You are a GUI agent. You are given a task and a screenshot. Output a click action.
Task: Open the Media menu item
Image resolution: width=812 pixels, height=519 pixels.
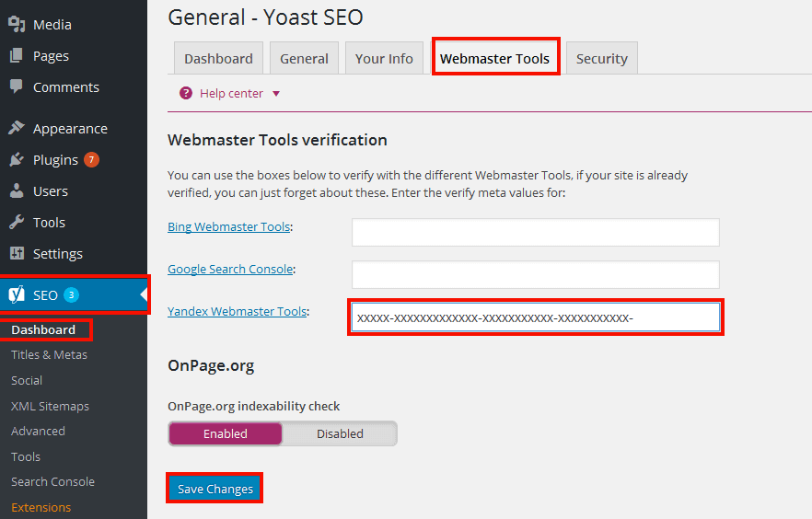click(x=52, y=24)
